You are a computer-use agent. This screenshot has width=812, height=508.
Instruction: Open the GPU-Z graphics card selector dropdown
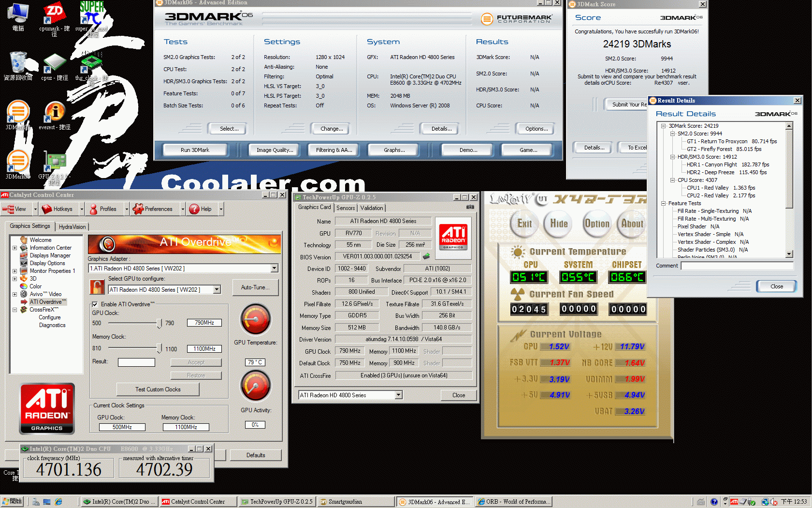399,395
